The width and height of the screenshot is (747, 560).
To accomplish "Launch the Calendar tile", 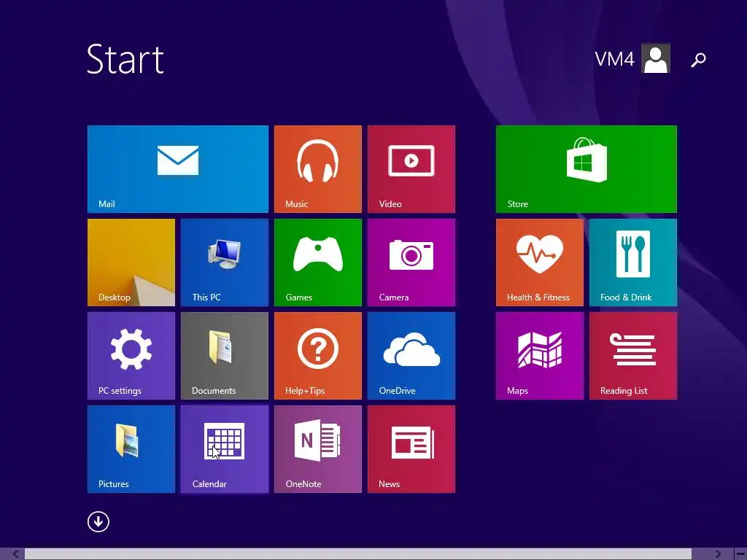I will click(x=225, y=449).
